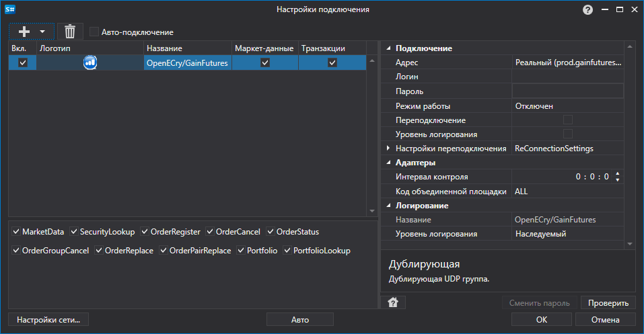Viewport: 644px width, 334px height.
Task: Click the Пароль input field
Action: click(x=568, y=91)
